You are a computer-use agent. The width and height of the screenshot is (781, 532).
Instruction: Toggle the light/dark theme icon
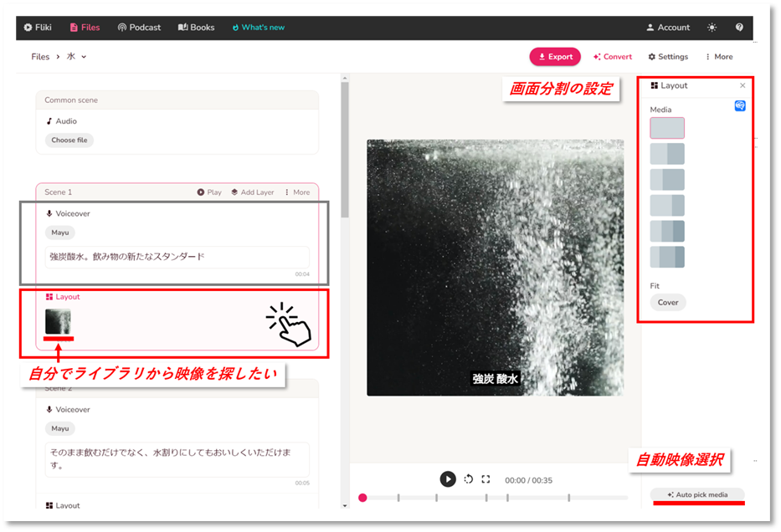point(712,28)
